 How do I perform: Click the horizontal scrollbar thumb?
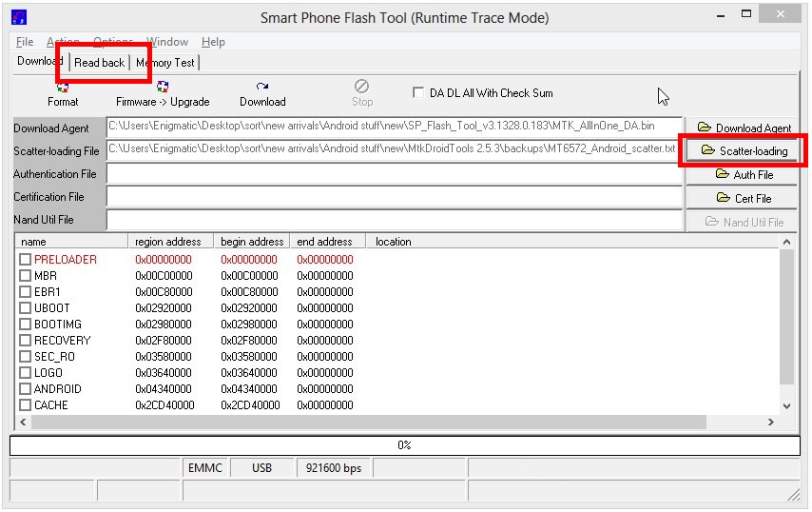[x=369, y=422]
